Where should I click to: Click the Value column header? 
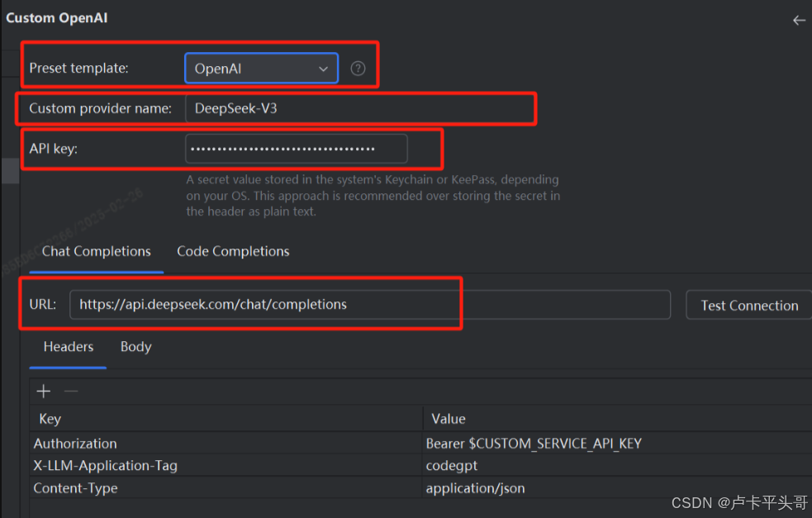(618, 419)
